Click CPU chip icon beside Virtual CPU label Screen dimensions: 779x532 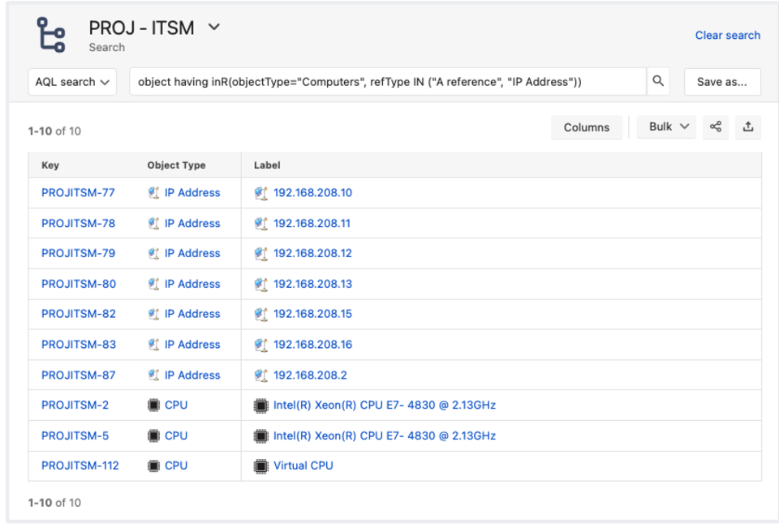[260, 466]
